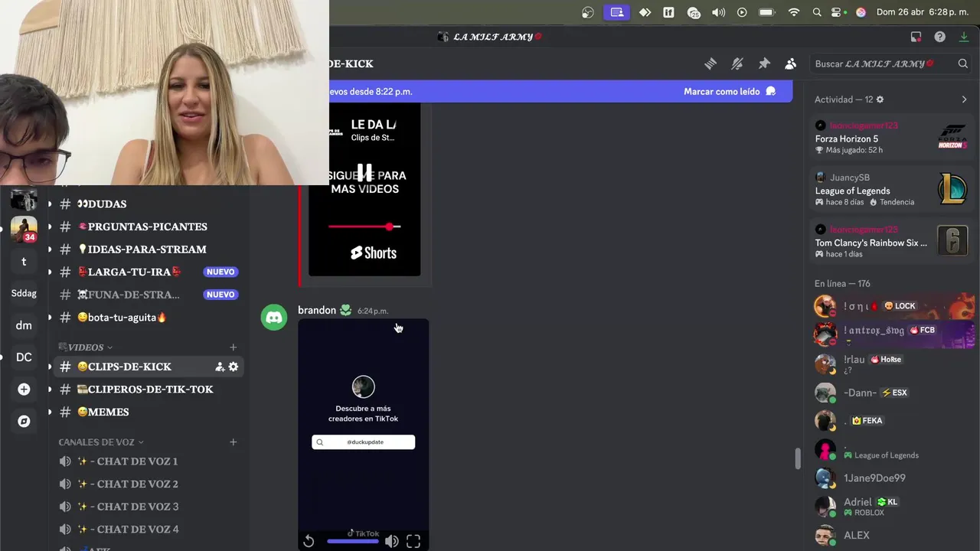Replay the TikTok video
The image size is (980, 551).
(x=309, y=541)
